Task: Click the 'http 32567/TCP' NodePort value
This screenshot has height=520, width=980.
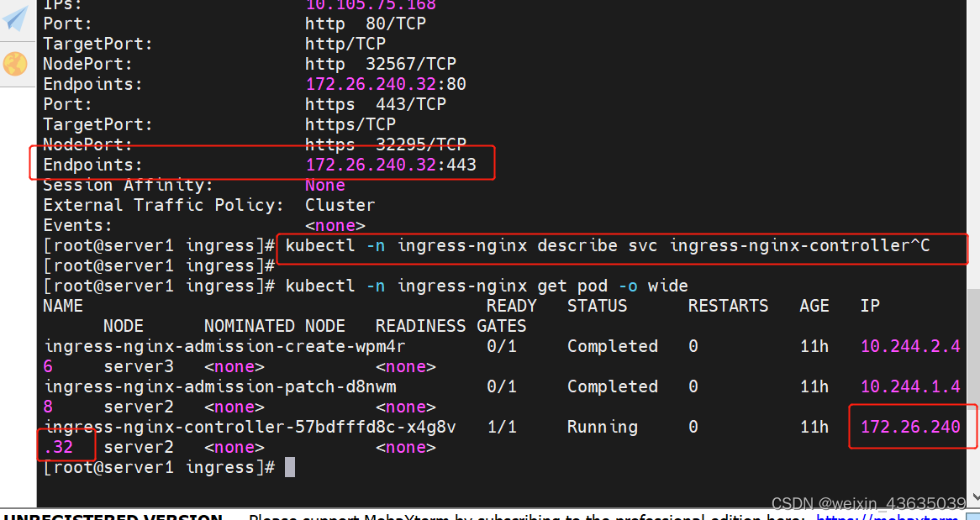Action: pyautogui.click(x=381, y=64)
